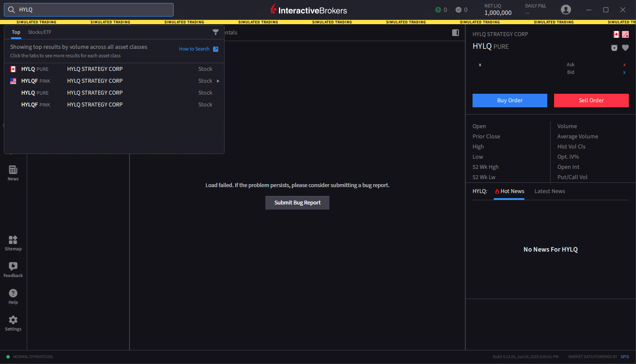Click the search magnifier icon
Viewport: 636px width, 364px height.
point(11,10)
